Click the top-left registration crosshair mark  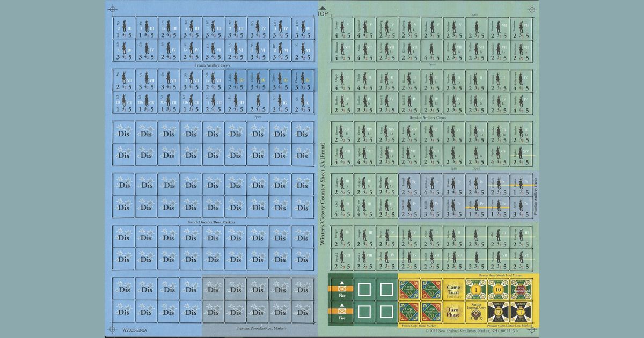tap(112, 9)
